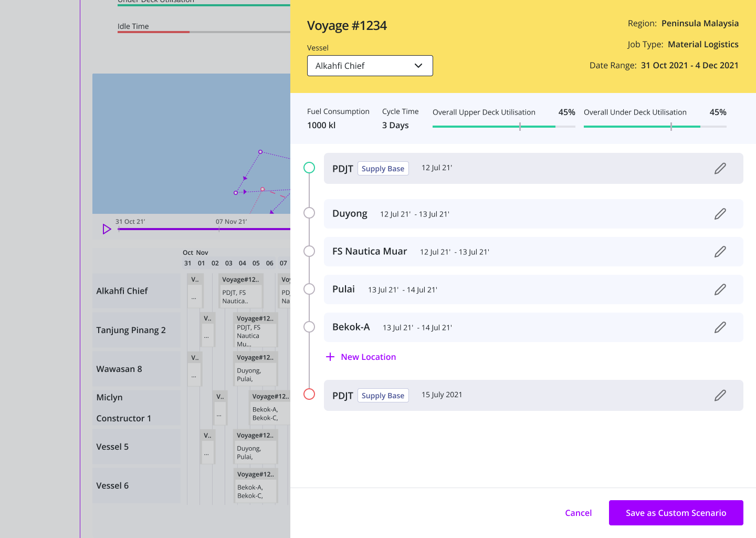The width and height of the screenshot is (756, 538).
Task: Select the red end node for PDJT
Action: (309, 394)
